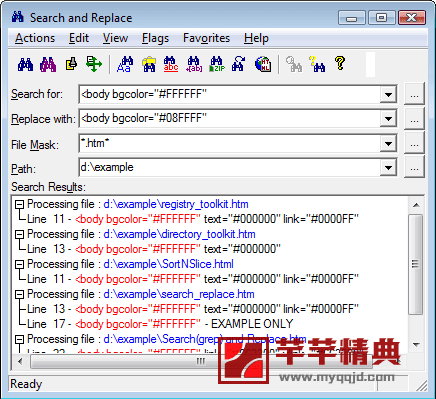The height and width of the screenshot is (399, 436).
Task: Maximize the Search and Replace window
Action: point(381,18)
